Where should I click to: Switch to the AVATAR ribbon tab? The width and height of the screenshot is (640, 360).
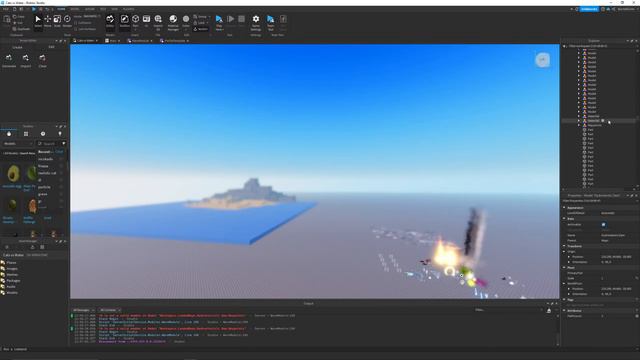(90, 9)
